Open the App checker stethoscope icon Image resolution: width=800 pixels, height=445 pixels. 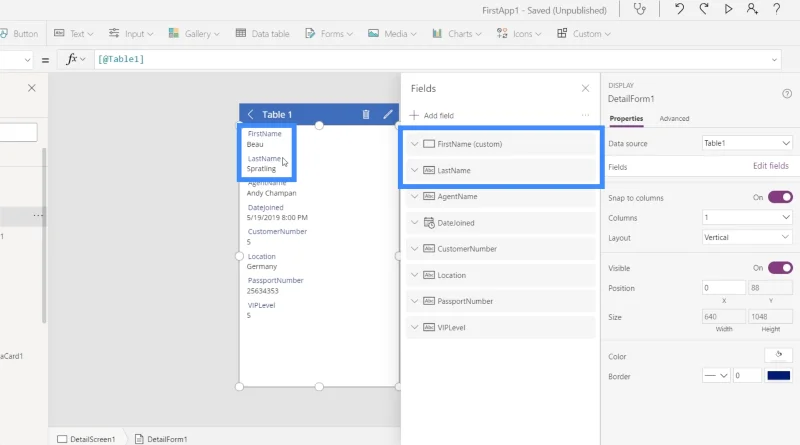(639, 10)
